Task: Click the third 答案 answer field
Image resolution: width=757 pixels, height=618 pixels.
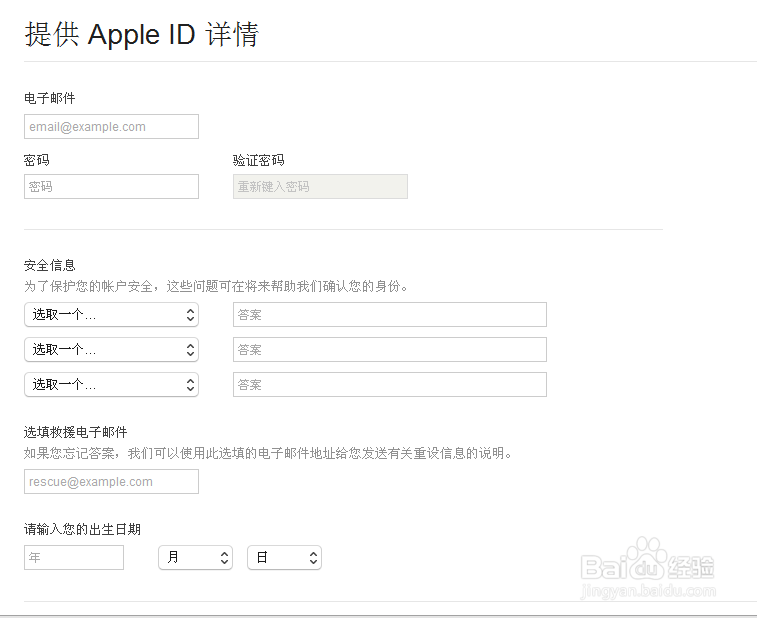Action: (x=390, y=384)
